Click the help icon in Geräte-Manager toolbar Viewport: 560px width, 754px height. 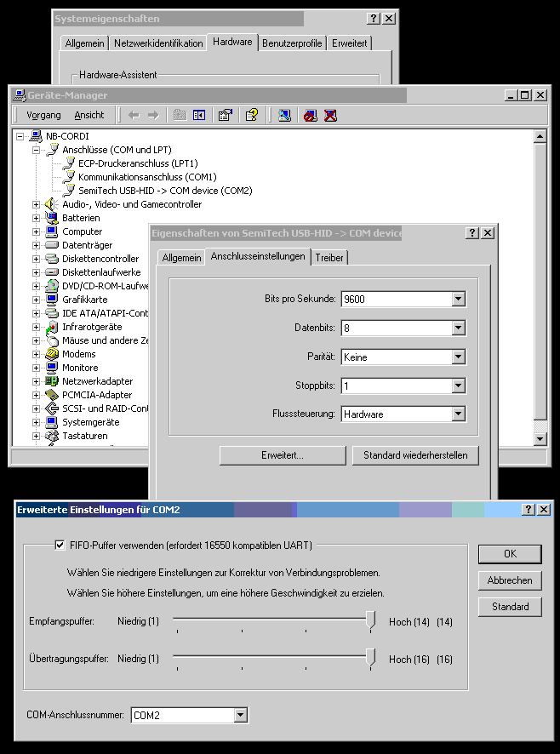252,115
